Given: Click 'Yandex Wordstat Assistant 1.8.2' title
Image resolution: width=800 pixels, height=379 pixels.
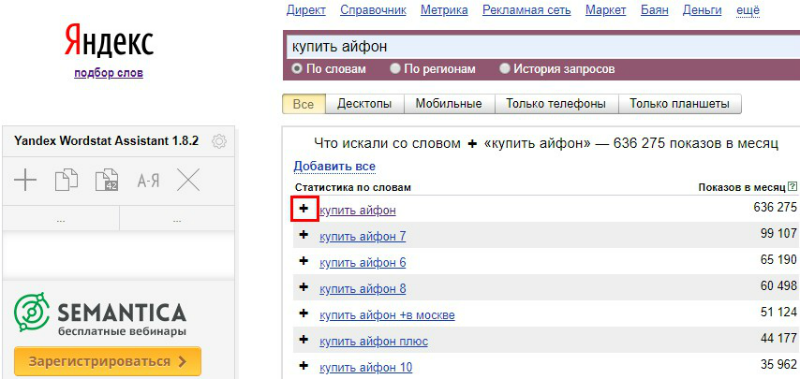Looking at the screenshot, I should pyautogui.click(x=106, y=141).
